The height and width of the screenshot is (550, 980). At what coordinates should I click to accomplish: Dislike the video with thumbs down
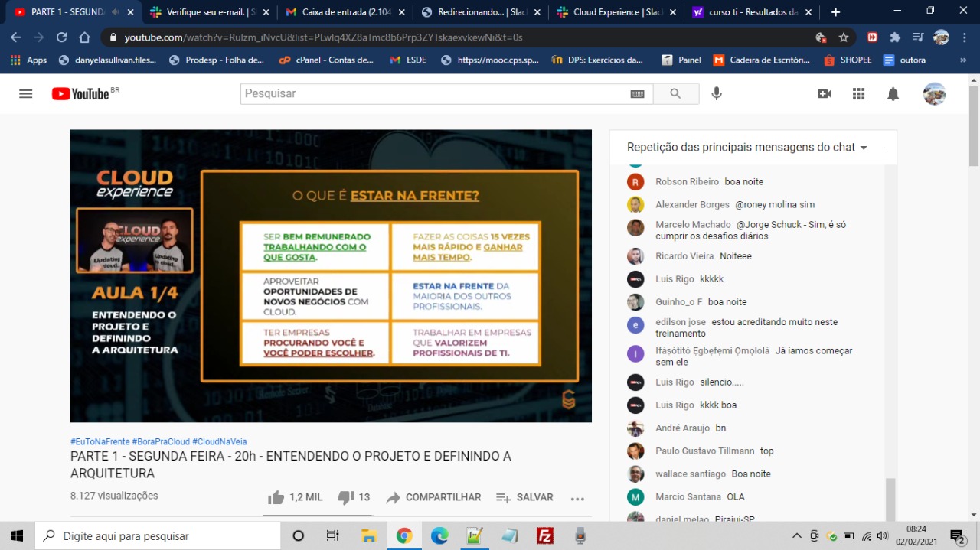(346, 497)
